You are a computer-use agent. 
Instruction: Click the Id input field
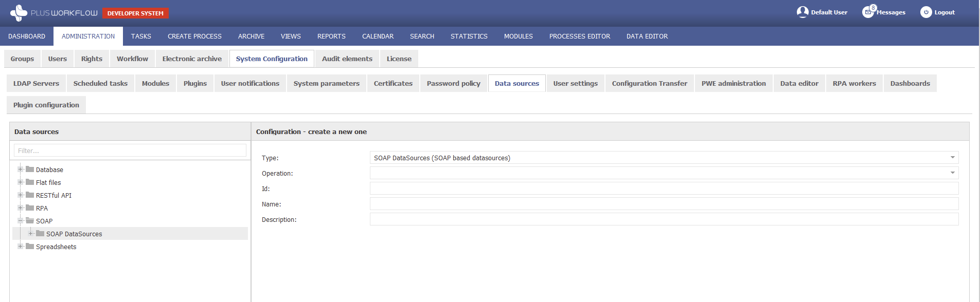(664, 188)
